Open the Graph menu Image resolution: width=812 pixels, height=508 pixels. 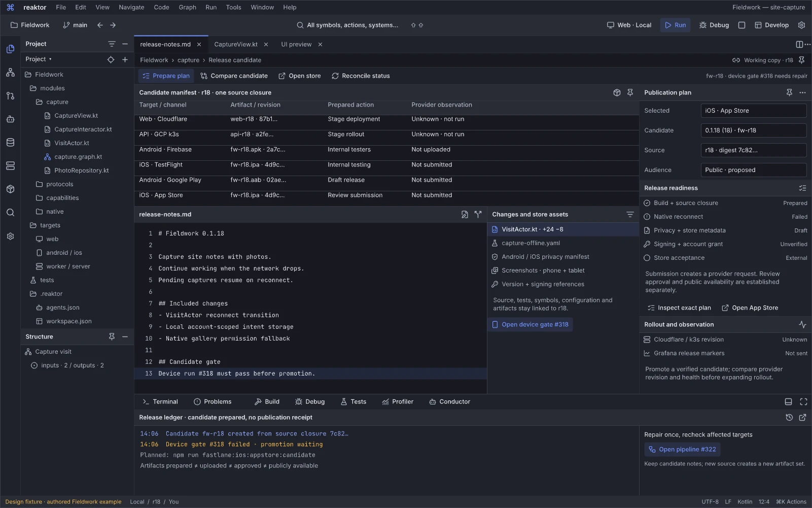point(187,7)
